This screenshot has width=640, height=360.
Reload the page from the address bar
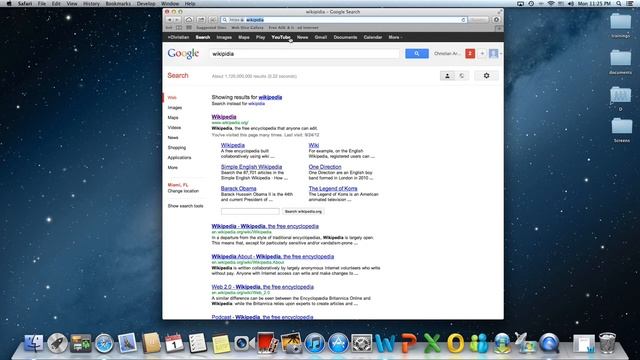463,20
